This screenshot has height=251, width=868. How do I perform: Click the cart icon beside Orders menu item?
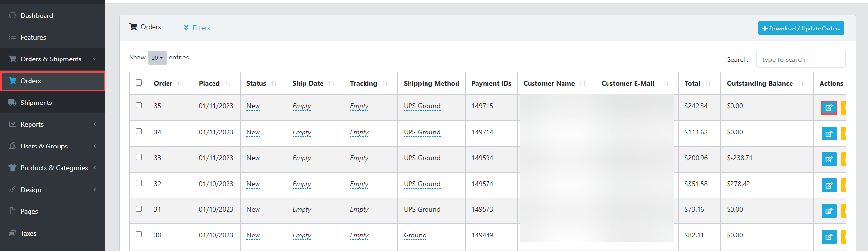13,81
